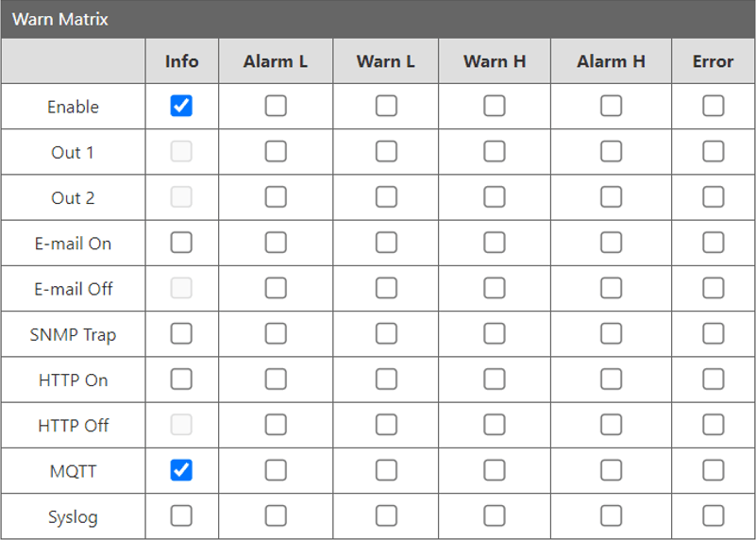The height and width of the screenshot is (540, 756).
Task: Check HTTP On in Info column
Action: point(181,379)
